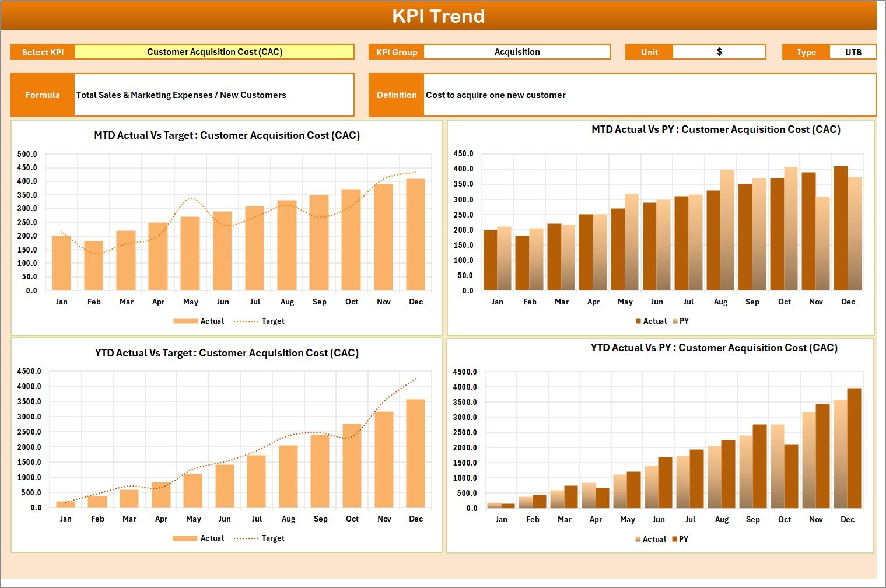The image size is (886, 588).
Task: Open the KPI Group selector showing Acquisition
Action: 517,51
